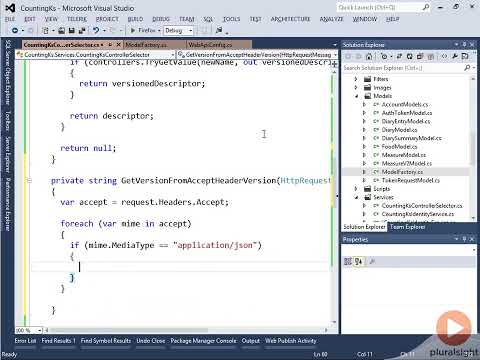Collapse the Services folder in Solution Explorer
The width and height of the screenshot is (480, 360).
pos(356,197)
